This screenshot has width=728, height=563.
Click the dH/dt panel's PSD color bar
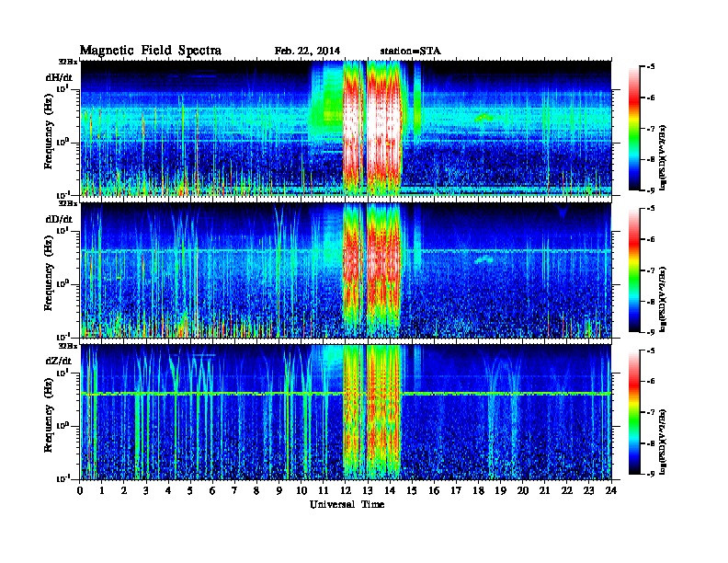[x=634, y=129]
